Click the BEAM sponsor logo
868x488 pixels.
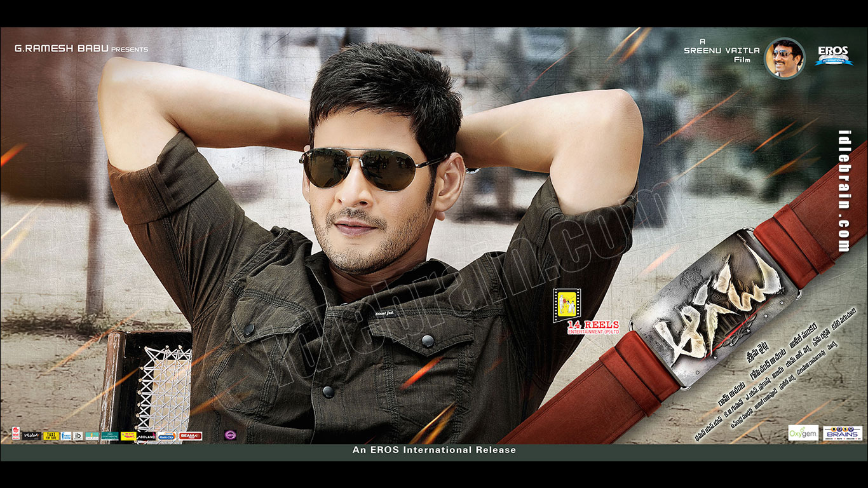[191, 436]
